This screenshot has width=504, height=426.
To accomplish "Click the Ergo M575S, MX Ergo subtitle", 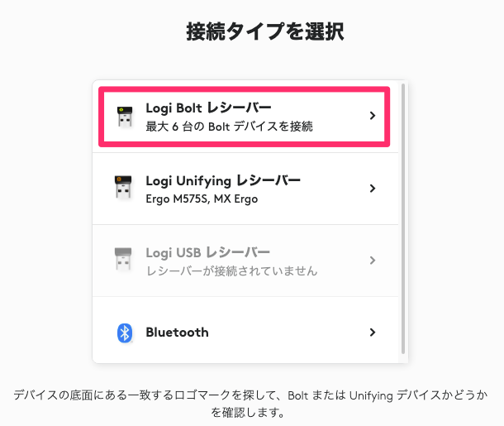I will click(x=202, y=199).
